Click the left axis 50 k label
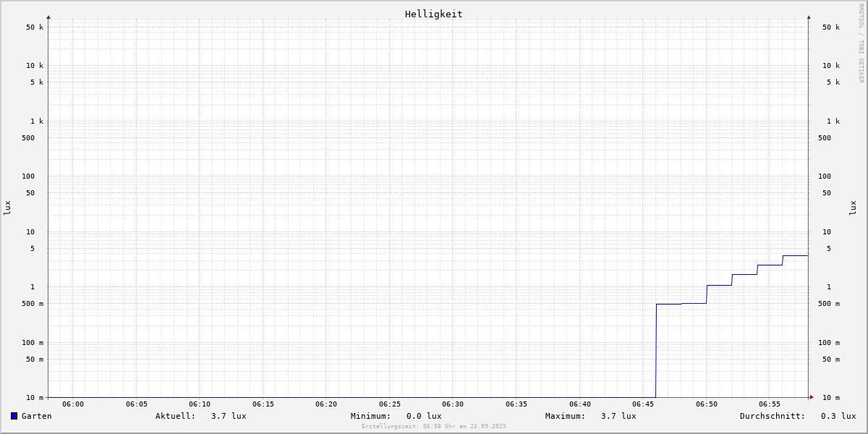The width and height of the screenshot is (868, 434). 35,27
